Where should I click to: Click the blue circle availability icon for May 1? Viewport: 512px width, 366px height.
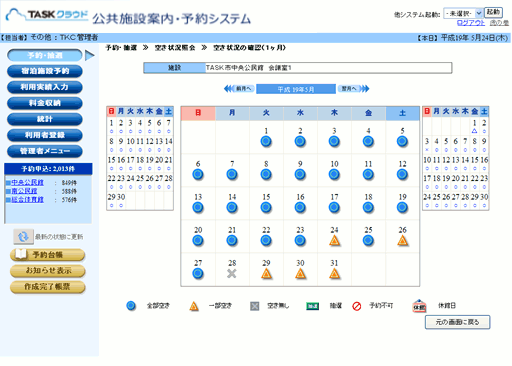tap(266, 142)
